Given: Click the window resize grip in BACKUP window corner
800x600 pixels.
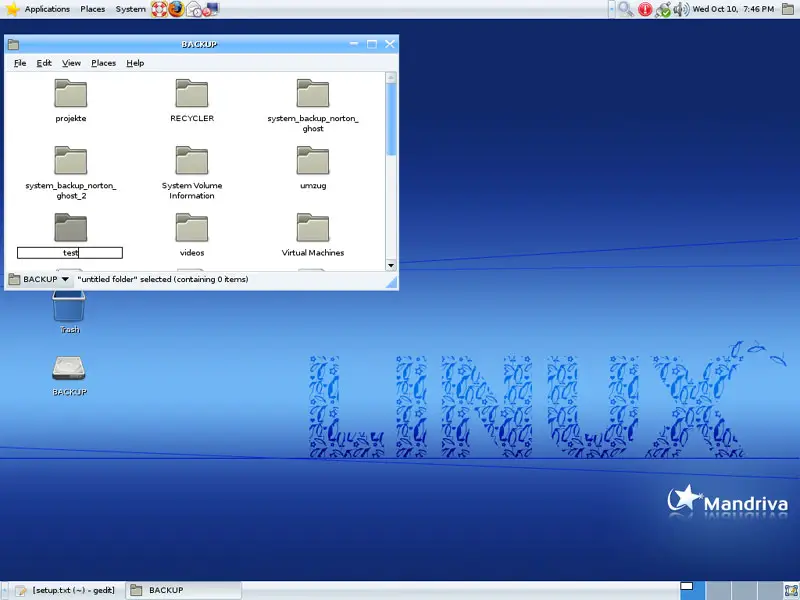Looking at the screenshot, I should click(391, 283).
